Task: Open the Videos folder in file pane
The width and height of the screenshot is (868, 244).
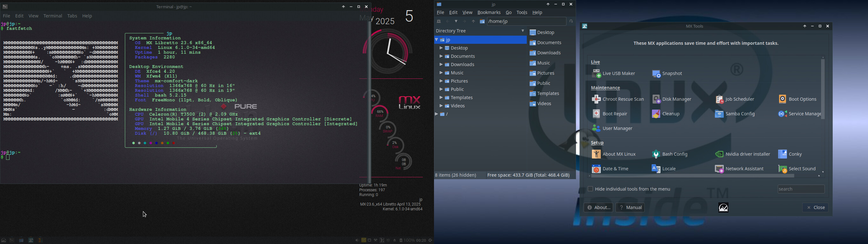Action: pos(540,104)
